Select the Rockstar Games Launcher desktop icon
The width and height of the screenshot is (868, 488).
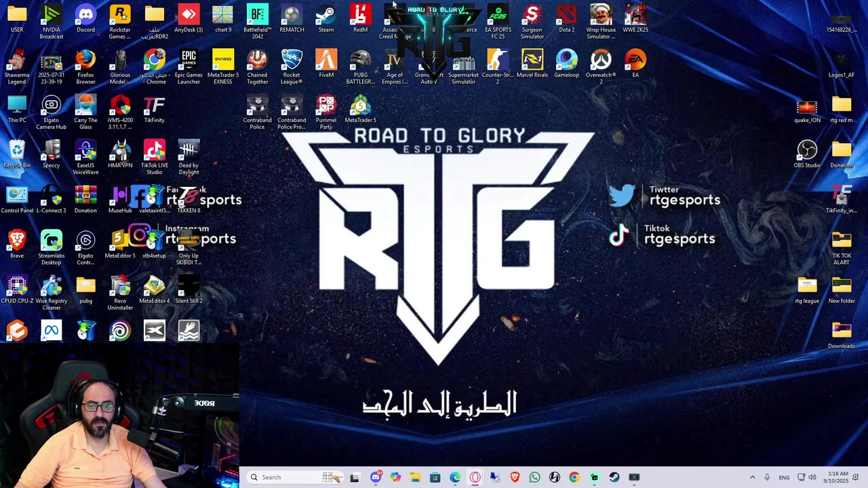(120, 21)
